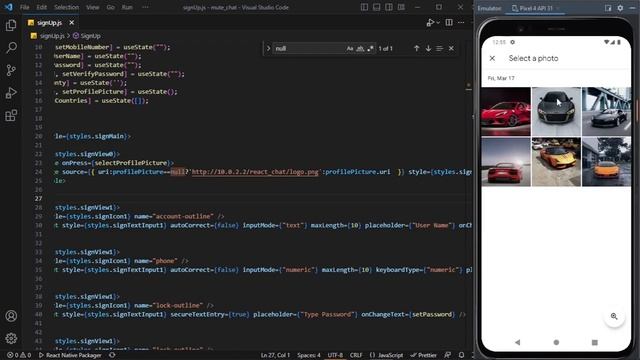Split the editor to the right
This screenshot has height=360, width=640.
pos(449,23)
